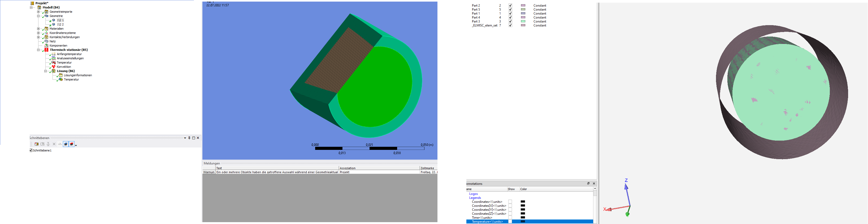This screenshot has height=224, width=868.
Task: Select the Warnung message row
Action: tap(320, 172)
